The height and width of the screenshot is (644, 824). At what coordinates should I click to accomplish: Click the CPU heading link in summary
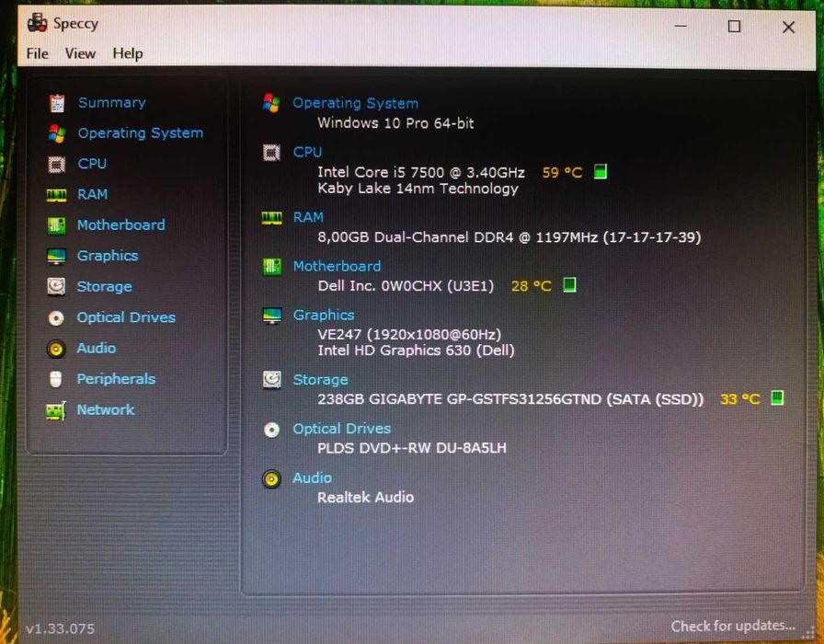click(x=307, y=152)
